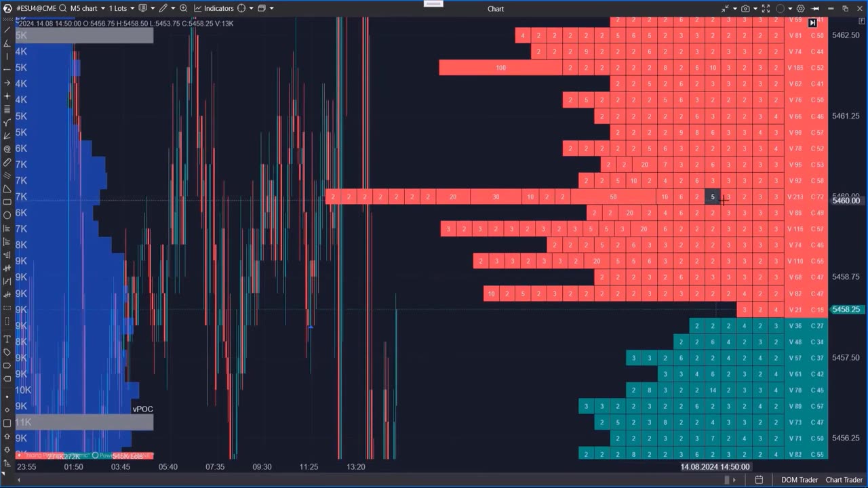The height and width of the screenshot is (488, 868).
Task: Select the spiral drawing tool
Action: click(7, 148)
